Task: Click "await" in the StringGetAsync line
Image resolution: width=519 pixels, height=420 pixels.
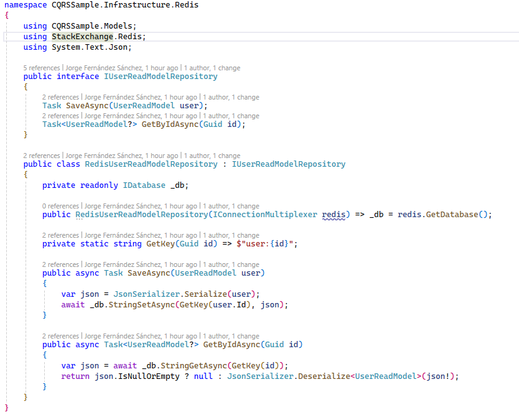Action: 125,366
